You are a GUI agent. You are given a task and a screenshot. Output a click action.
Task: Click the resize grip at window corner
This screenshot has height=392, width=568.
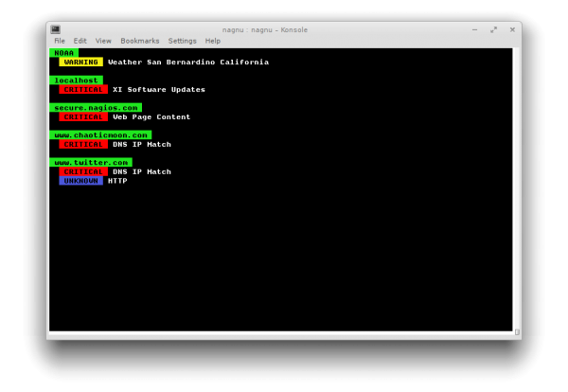pos(516,332)
